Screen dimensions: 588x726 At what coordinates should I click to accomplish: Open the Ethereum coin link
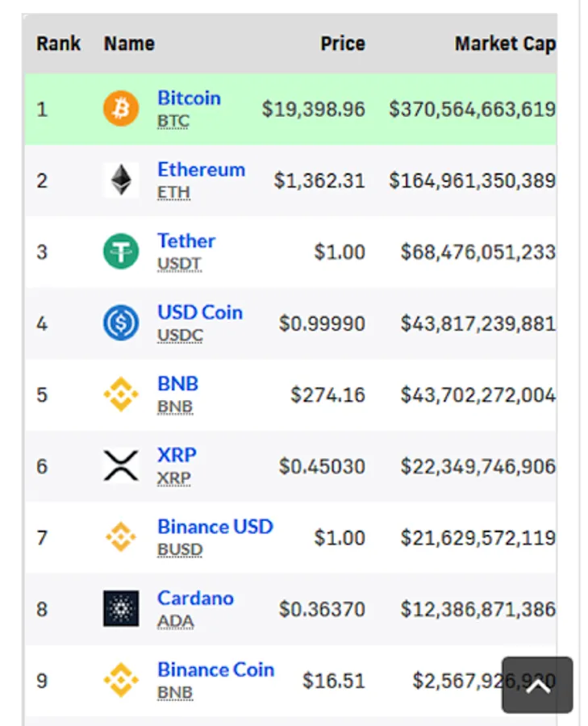tap(201, 170)
